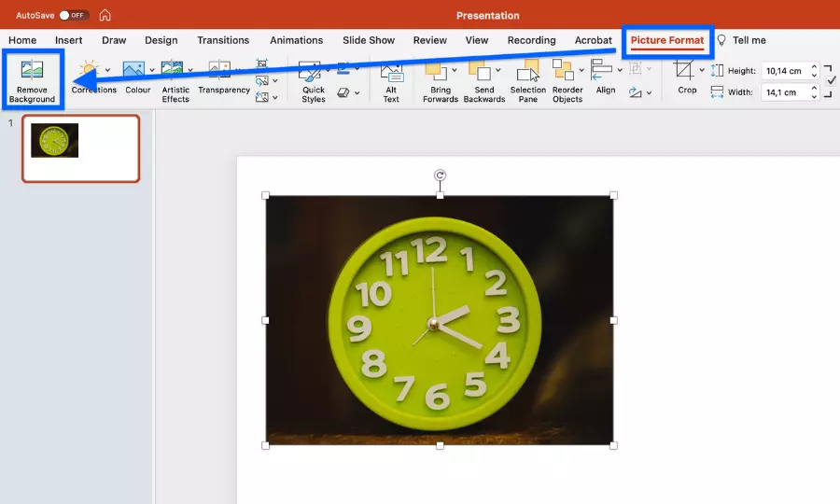
Task: Expand the Send Backwards dropdown arrow
Action: [498, 70]
